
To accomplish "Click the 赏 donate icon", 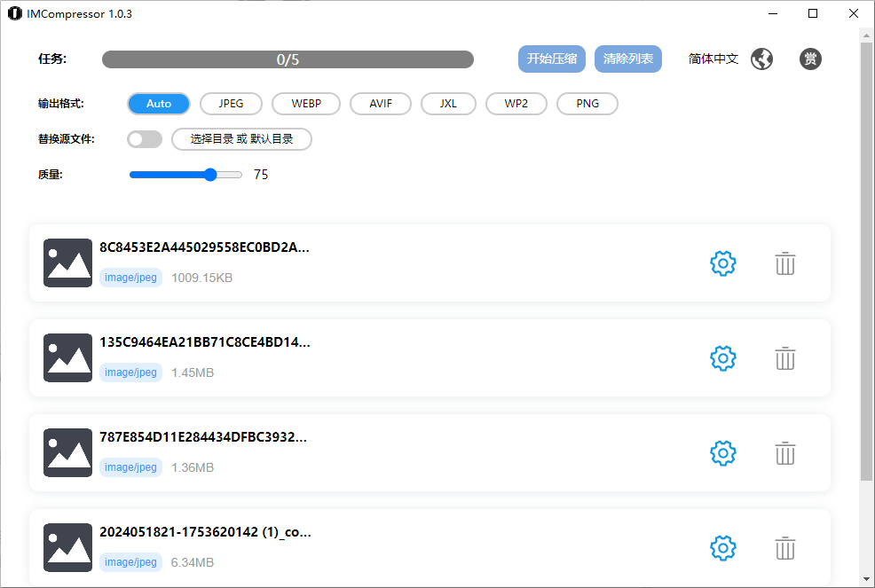I will [x=809, y=59].
